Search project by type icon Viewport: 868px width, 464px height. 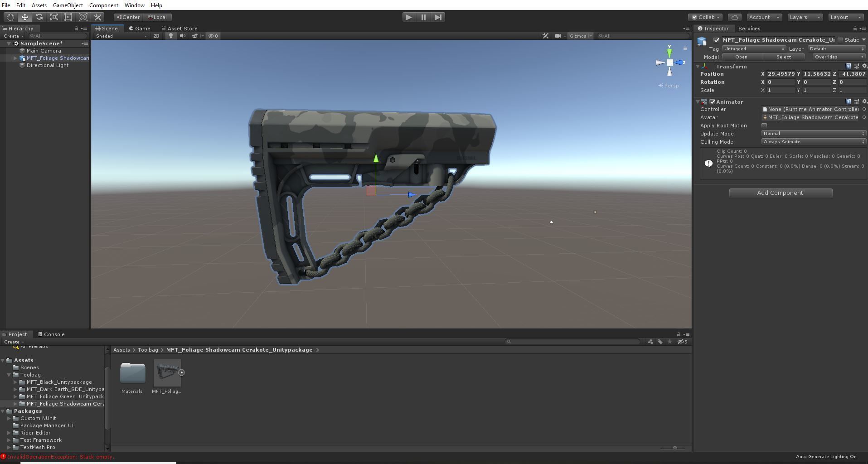coord(650,342)
